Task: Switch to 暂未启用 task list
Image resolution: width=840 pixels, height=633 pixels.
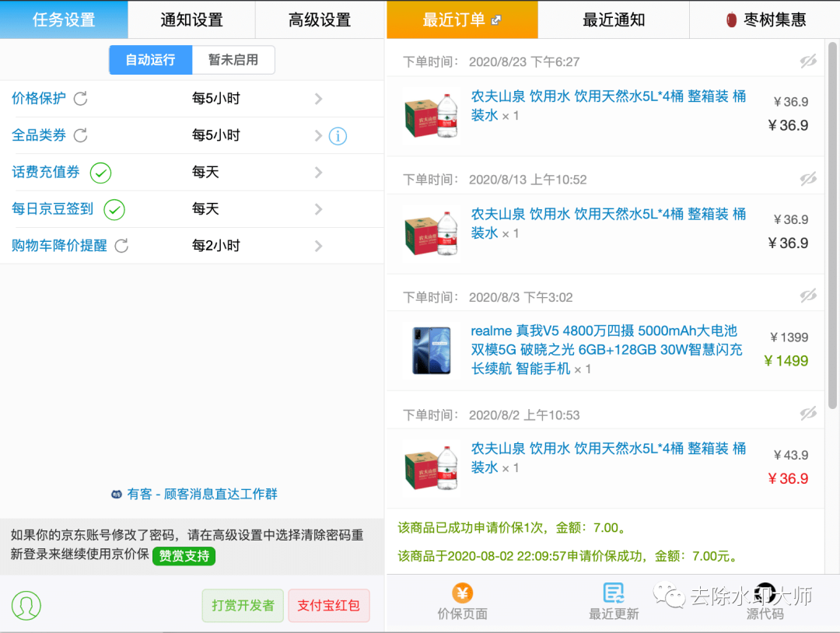Action: click(x=233, y=59)
